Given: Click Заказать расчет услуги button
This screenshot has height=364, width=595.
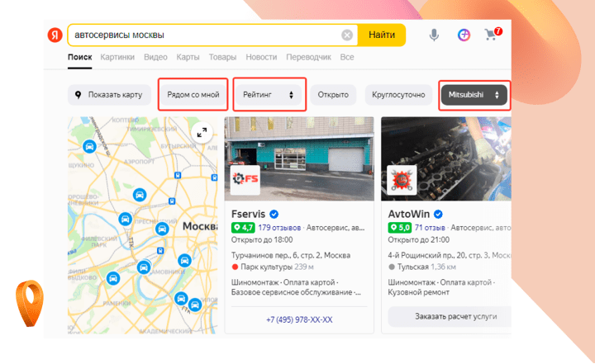Looking at the screenshot, I should (x=450, y=317).
